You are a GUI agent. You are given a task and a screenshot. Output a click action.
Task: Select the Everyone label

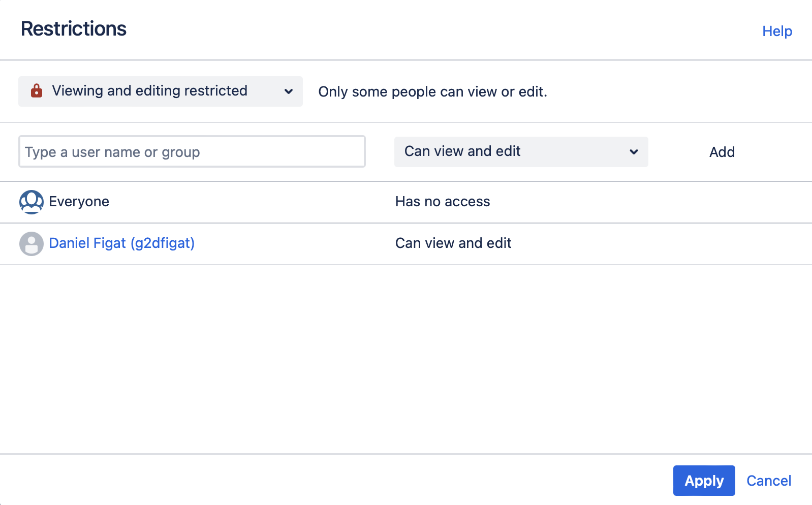click(79, 202)
